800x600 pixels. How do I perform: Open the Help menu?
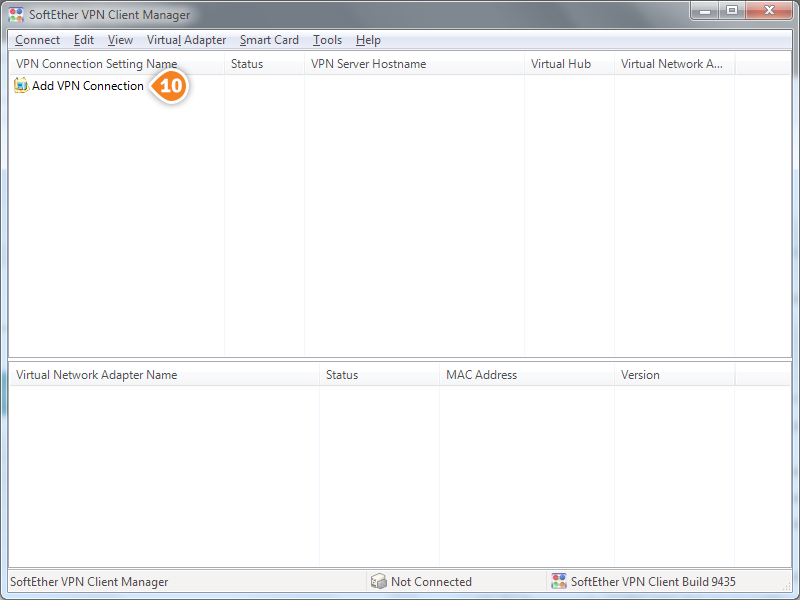tap(368, 40)
